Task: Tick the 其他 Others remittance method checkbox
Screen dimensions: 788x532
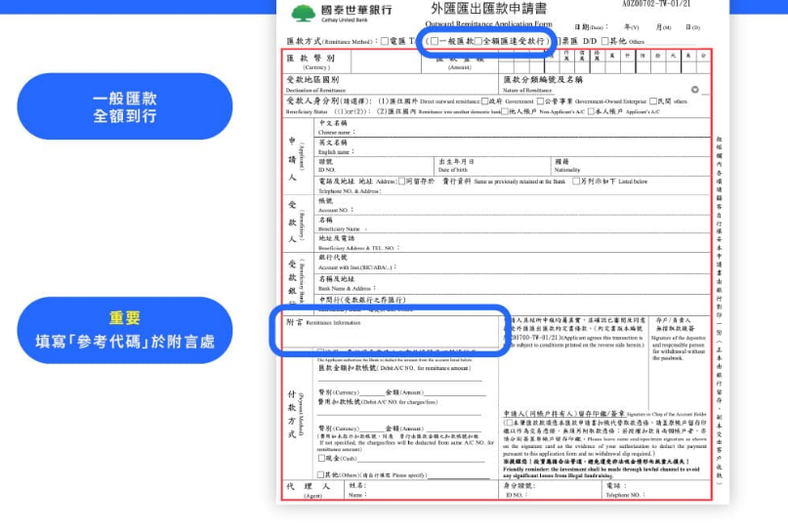Action: click(605, 41)
